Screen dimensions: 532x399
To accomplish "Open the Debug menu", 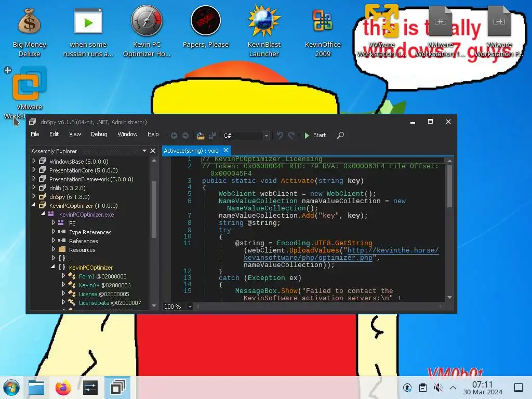I will [x=99, y=134].
